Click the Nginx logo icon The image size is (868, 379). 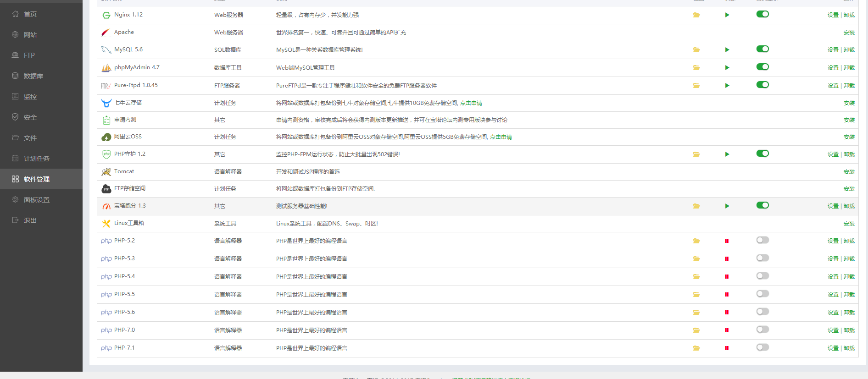106,15
